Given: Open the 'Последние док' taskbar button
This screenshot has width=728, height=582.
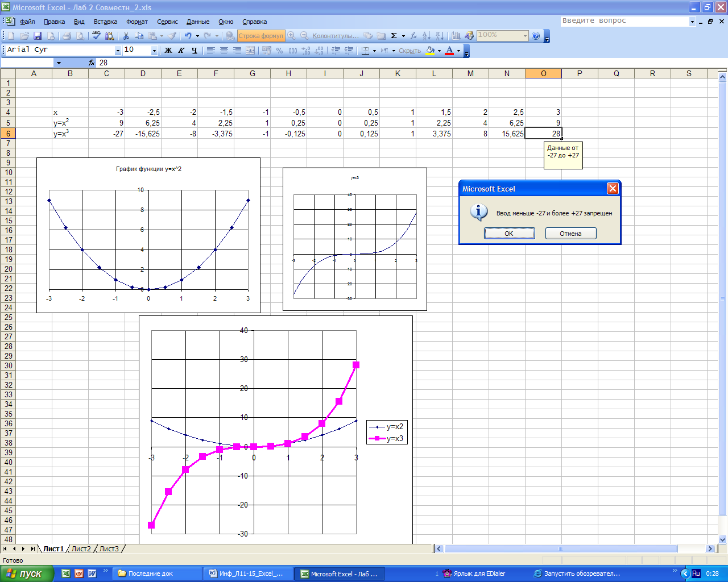Looking at the screenshot, I should (x=156, y=573).
